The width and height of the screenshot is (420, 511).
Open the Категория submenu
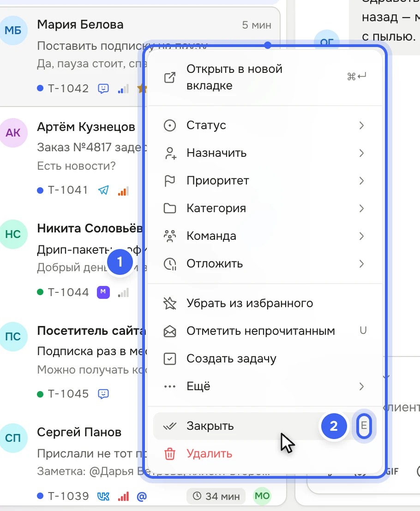tap(265, 208)
